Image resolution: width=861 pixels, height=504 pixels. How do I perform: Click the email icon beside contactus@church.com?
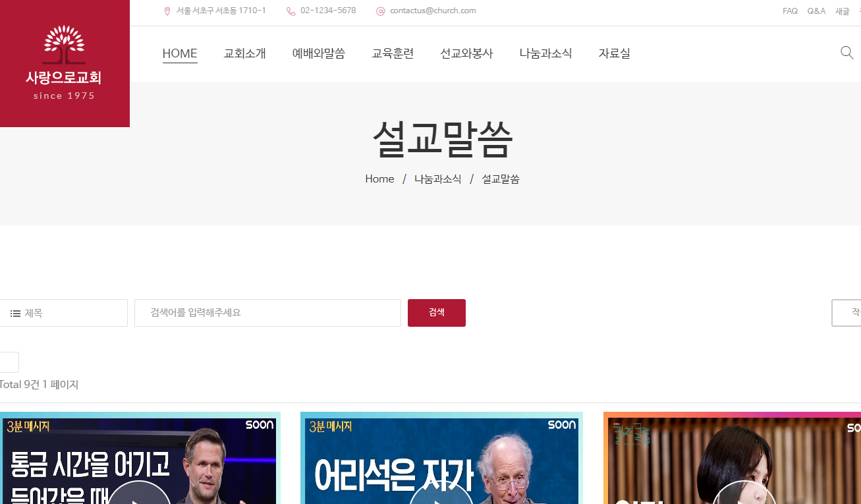(380, 11)
